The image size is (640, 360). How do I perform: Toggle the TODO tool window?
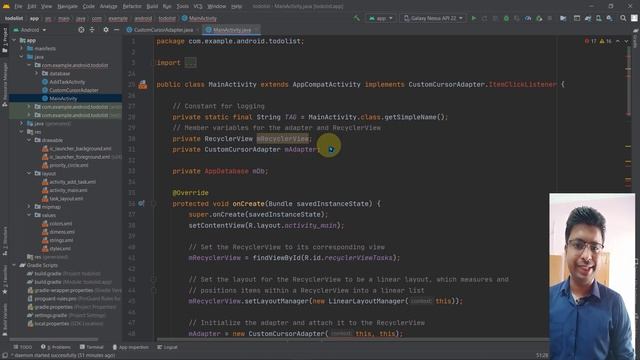(x=22, y=347)
